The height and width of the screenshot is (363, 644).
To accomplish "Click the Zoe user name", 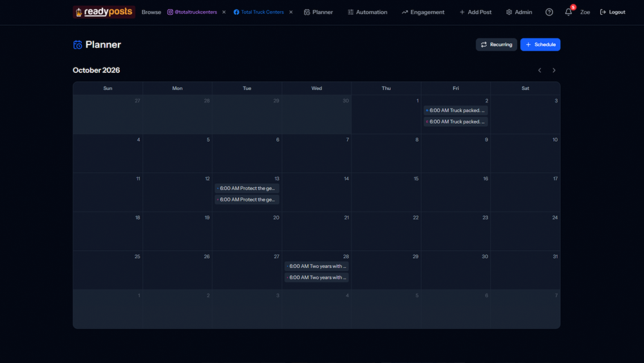I will click(585, 12).
